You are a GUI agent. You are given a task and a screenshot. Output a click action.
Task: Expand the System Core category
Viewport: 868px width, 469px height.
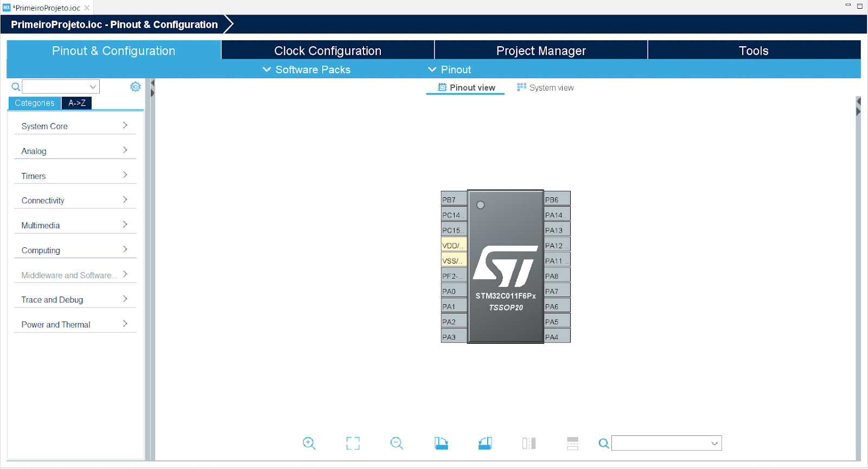click(x=74, y=126)
